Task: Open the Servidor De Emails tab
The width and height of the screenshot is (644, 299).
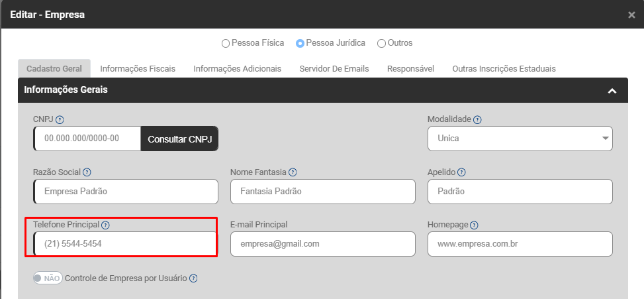Action: (x=334, y=68)
